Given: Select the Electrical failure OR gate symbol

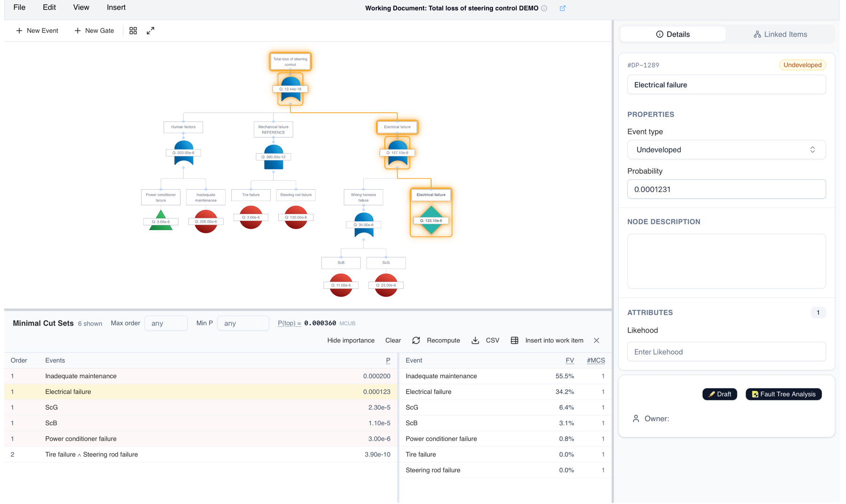Looking at the screenshot, I should click(398, 153).
